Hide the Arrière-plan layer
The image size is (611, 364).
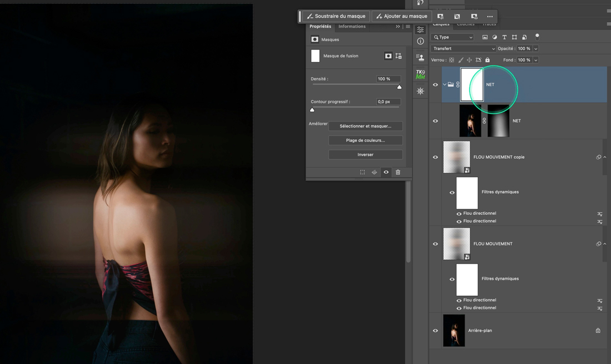pyautogui.click(x=435, y=331)
